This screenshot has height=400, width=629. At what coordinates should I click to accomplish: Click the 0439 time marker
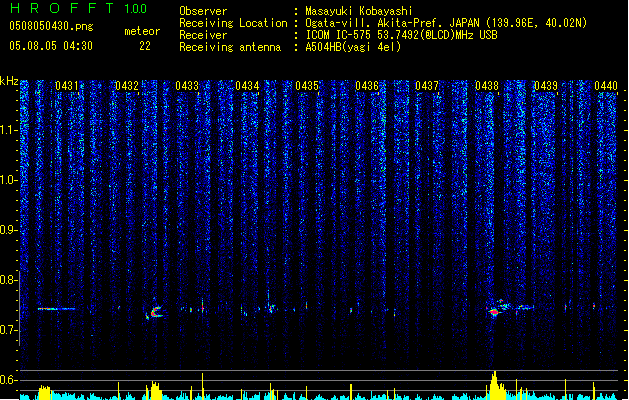pyautogui.click(x=546, y=86)
